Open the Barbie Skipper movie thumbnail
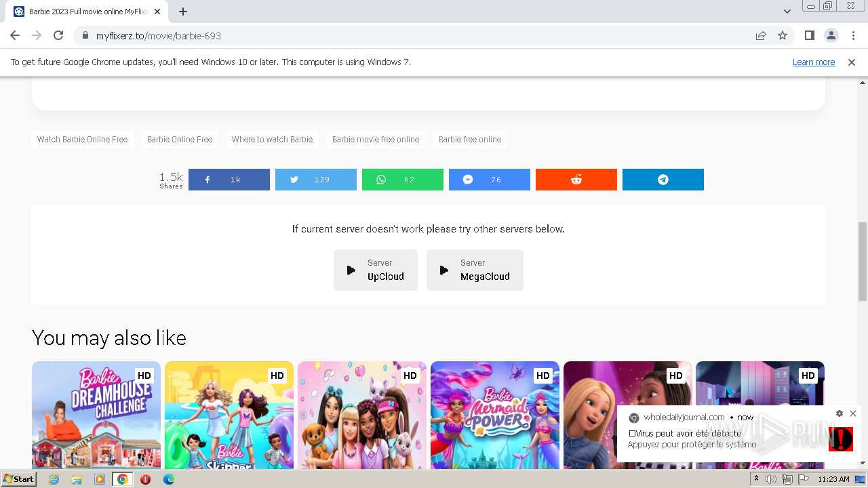 [x=229, y=415]
